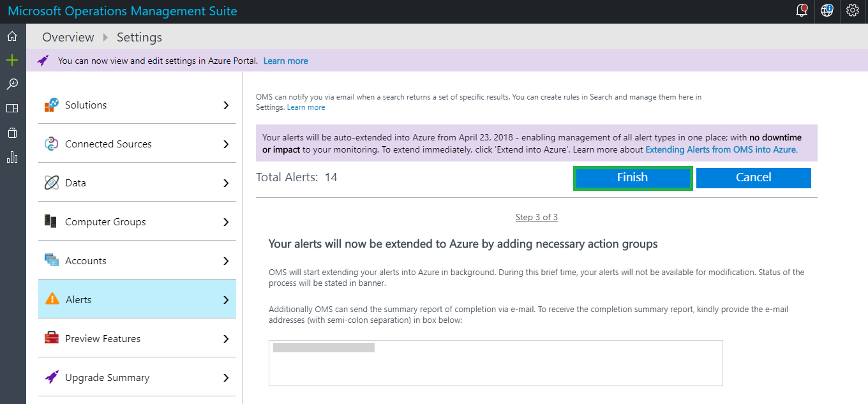Click the Upgrade Summary rocket icon

52,377
